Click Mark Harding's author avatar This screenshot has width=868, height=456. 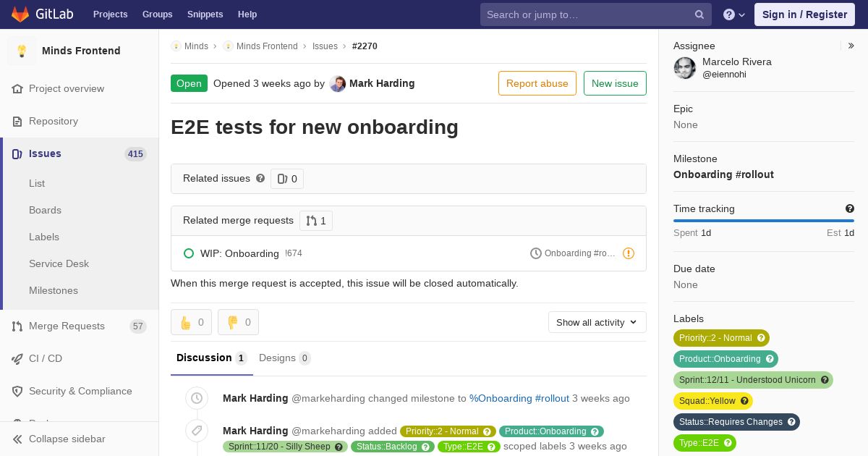coord(337,83)
